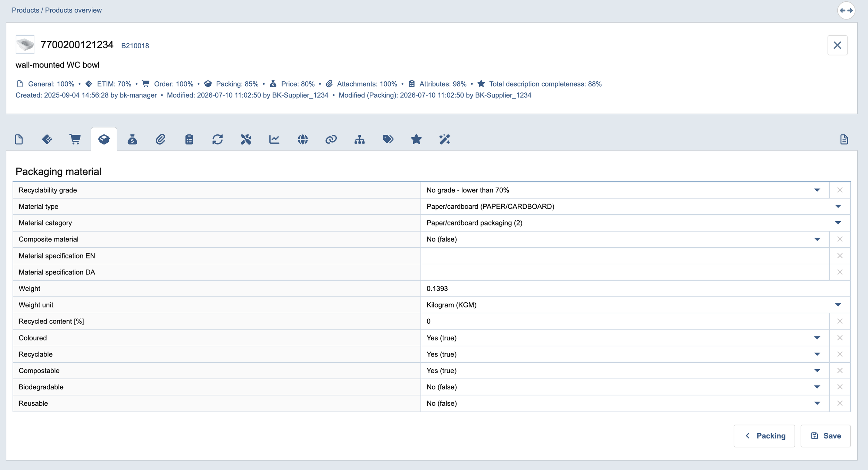Click the Attributes: 98% completeness indicator
Screen dimensions: 868x470
coord(437,84)
